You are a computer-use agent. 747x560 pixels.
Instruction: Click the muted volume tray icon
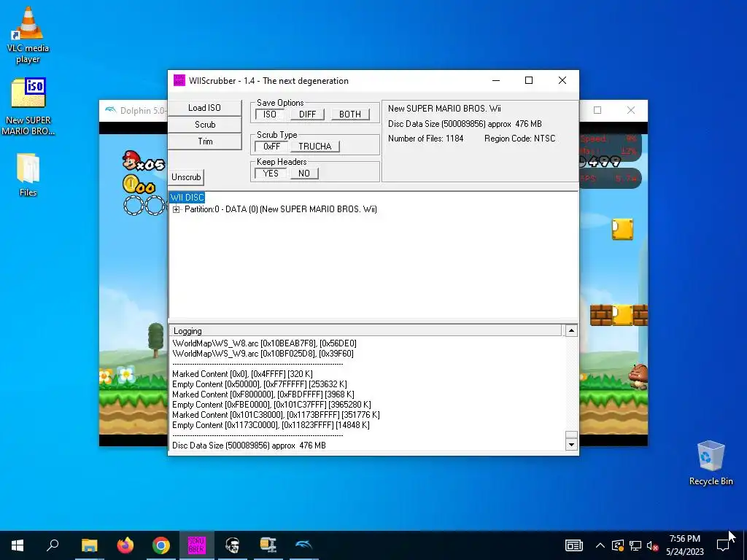652,545
